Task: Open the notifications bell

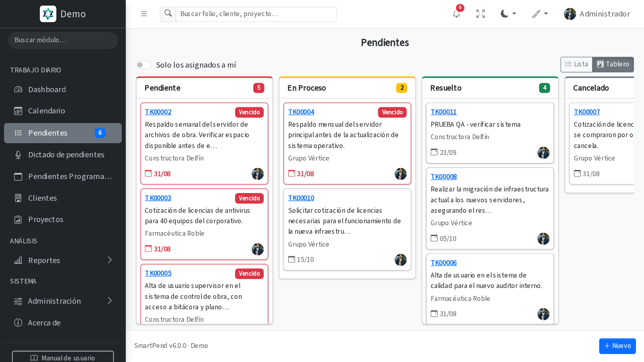Action: 456,14
